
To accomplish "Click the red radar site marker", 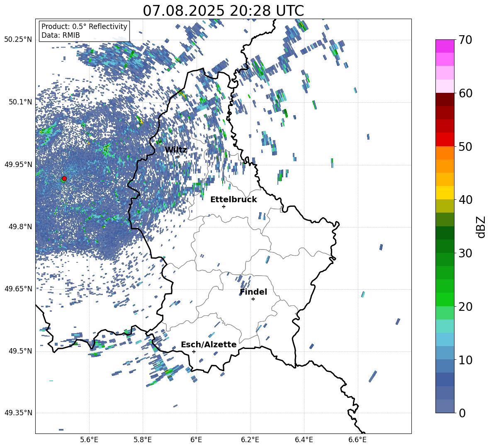I will tap(64, 179).
